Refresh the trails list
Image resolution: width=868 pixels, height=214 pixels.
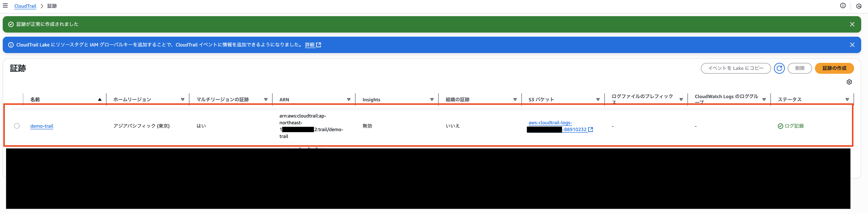(x=779, y=68)
